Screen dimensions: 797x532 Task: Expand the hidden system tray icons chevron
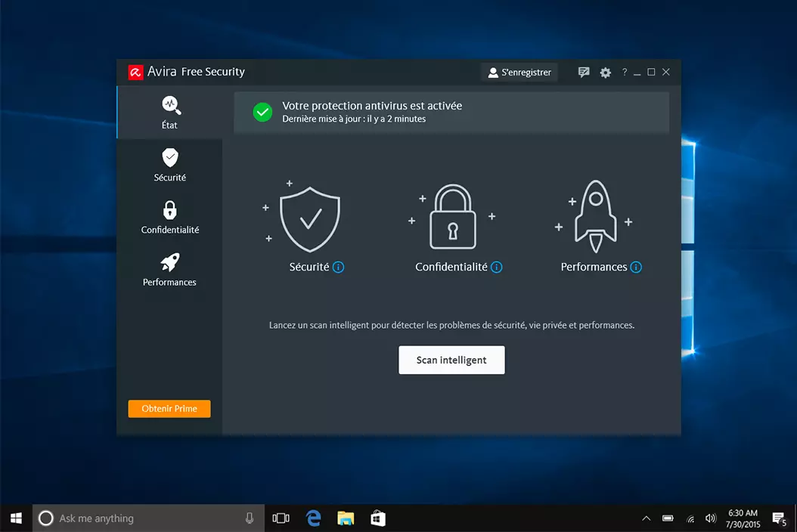[646, 518]
